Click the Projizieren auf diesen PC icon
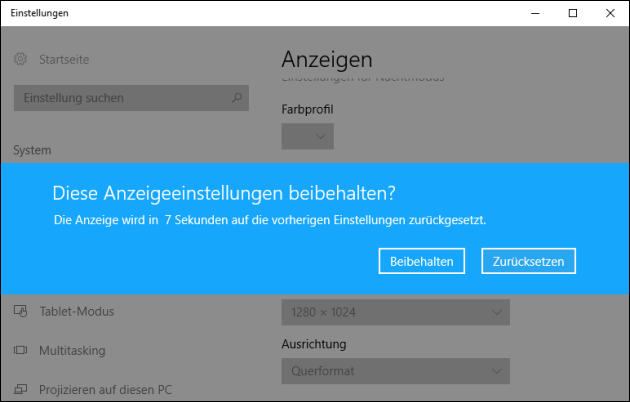The width and height of the screenshot is (630, 402). [x=21, y=389]
